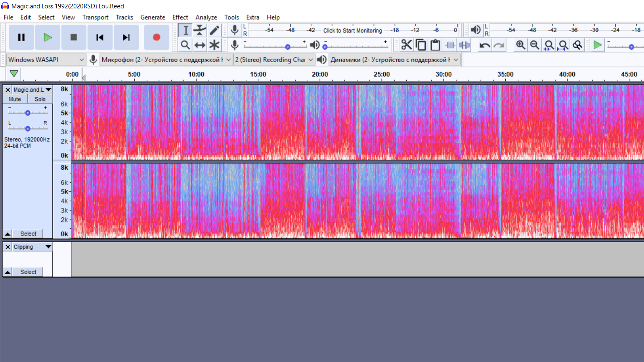Click the 20:00 mark on timeline
Screen dimensions: 644x362
(x=320, y=74)
